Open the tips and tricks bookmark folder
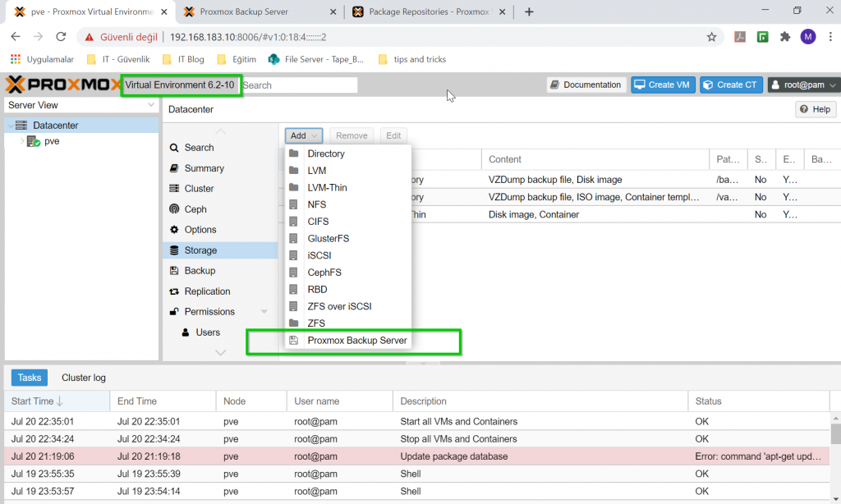 tap(412, 60)
